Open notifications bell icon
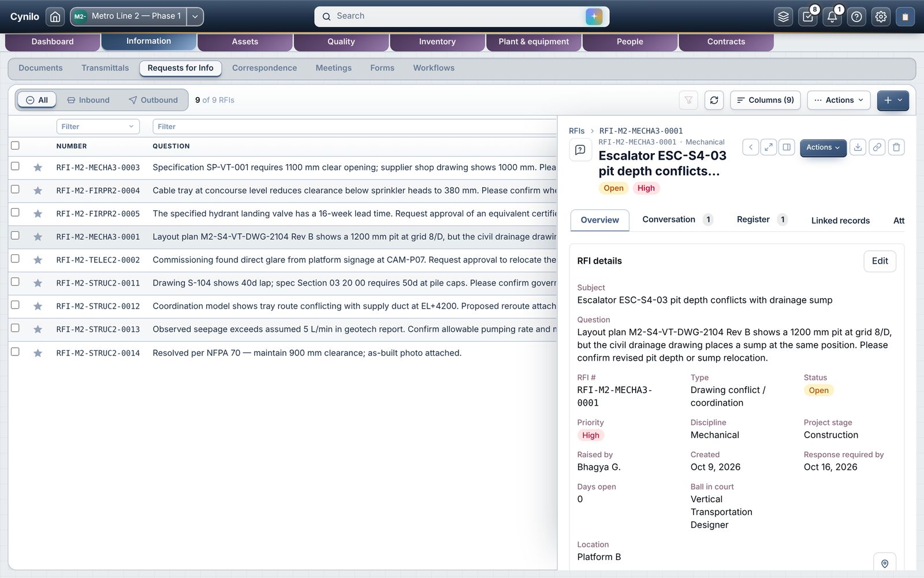 [832, 17]
